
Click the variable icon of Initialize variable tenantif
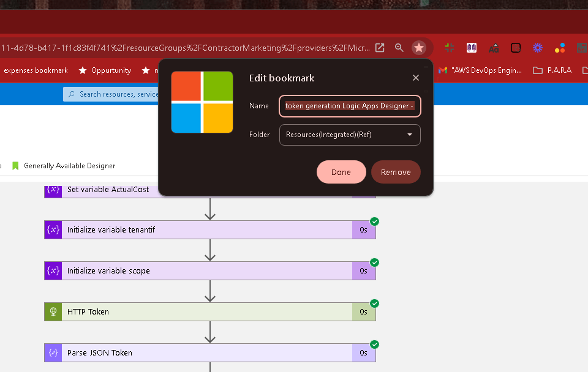(x=53, y=229)
